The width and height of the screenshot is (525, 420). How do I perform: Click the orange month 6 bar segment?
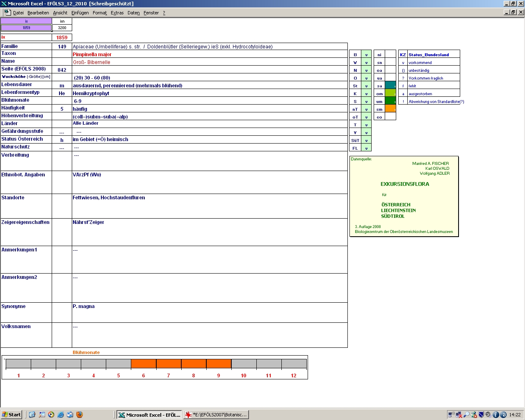[144, 364]
